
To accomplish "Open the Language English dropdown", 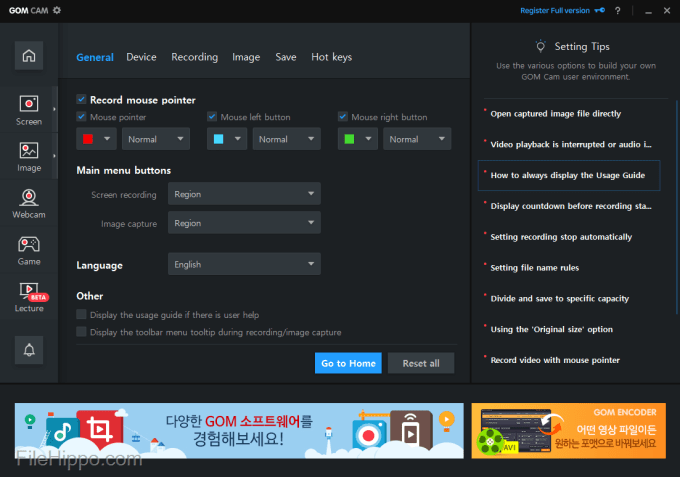I will (244, 264).
